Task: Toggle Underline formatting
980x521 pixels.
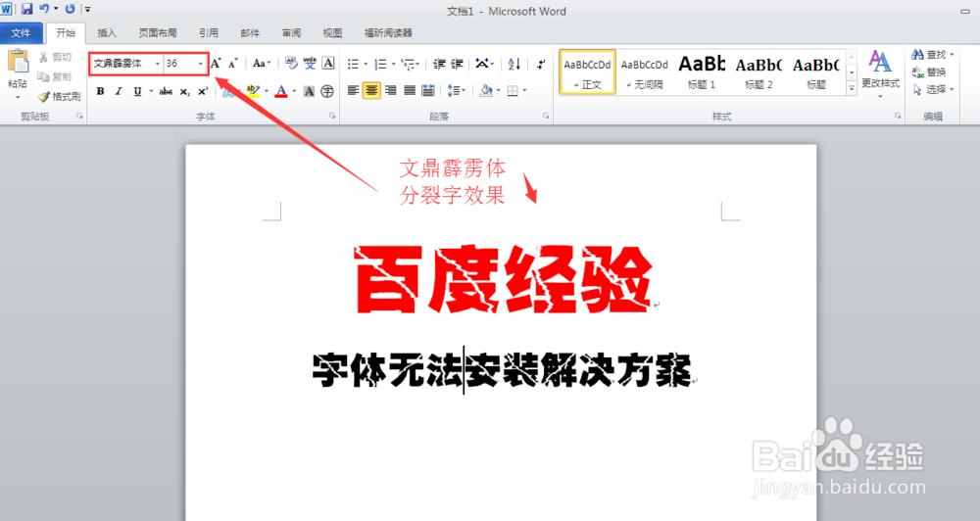Action: point(137,91)
